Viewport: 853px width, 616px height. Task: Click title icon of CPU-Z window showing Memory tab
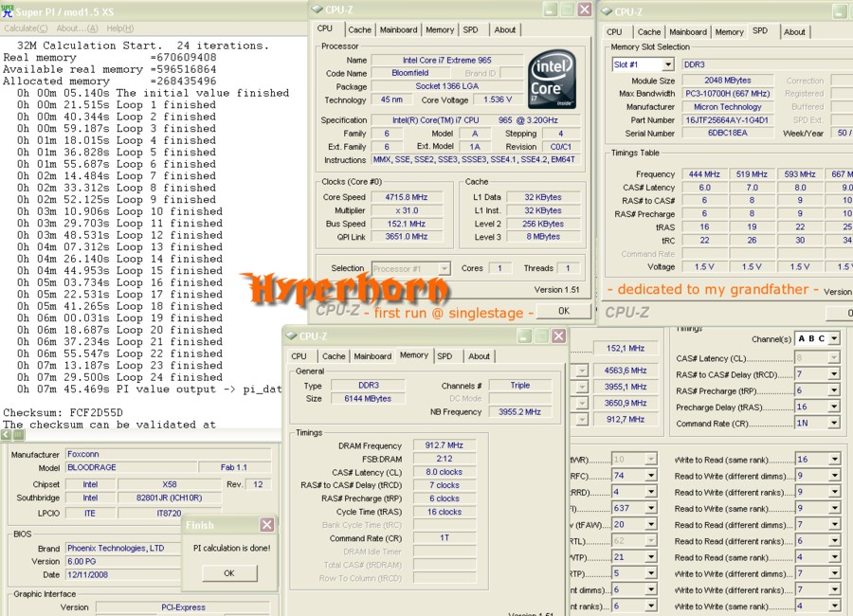pos(291,335)
